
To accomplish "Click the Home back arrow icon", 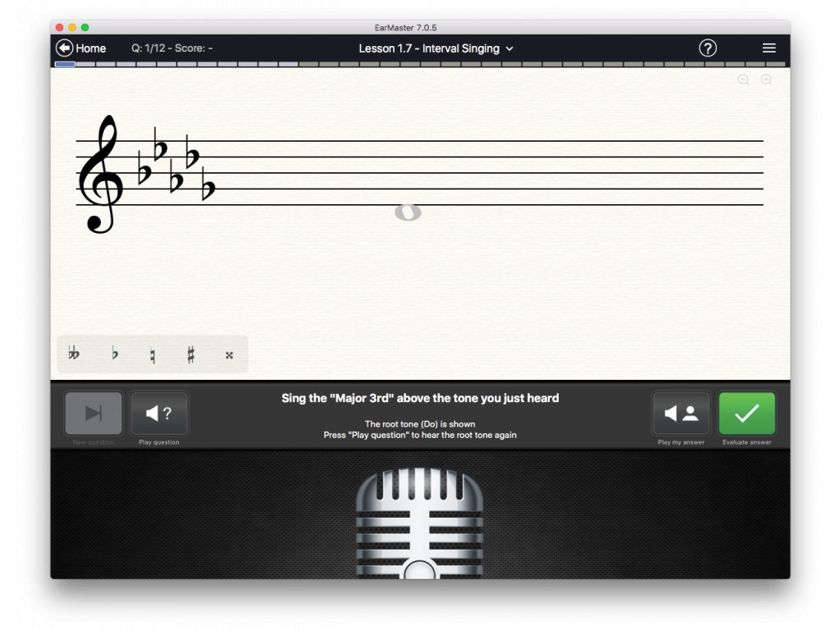I will 64,48.
